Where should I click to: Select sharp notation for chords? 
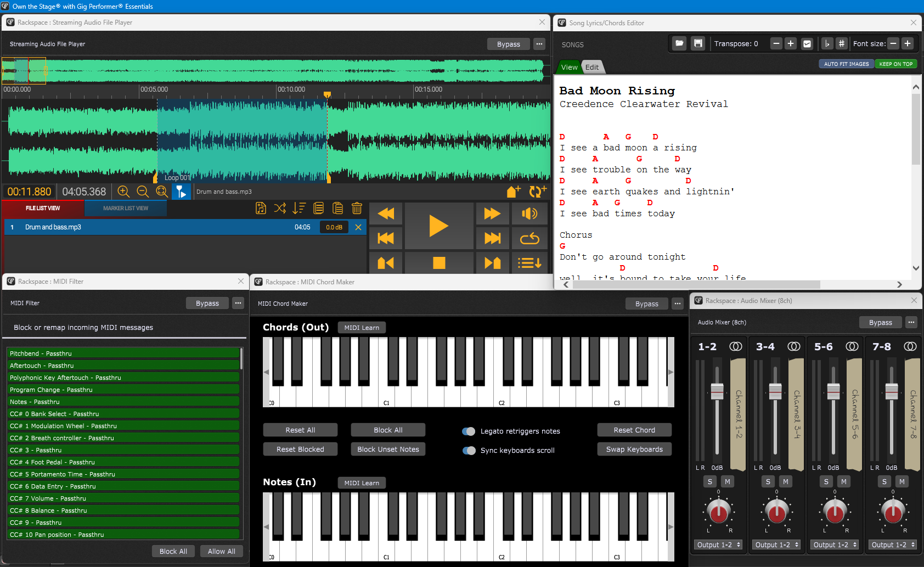pos(841,43)
